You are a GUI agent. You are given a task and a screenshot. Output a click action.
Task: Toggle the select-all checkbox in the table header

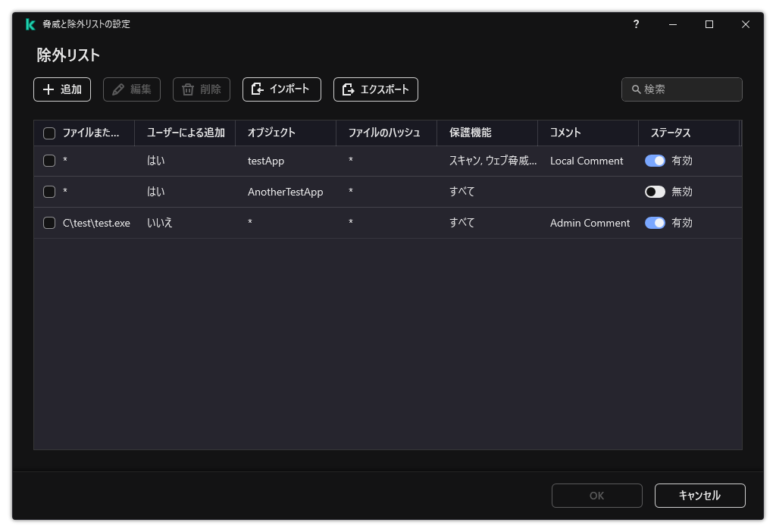49,133
